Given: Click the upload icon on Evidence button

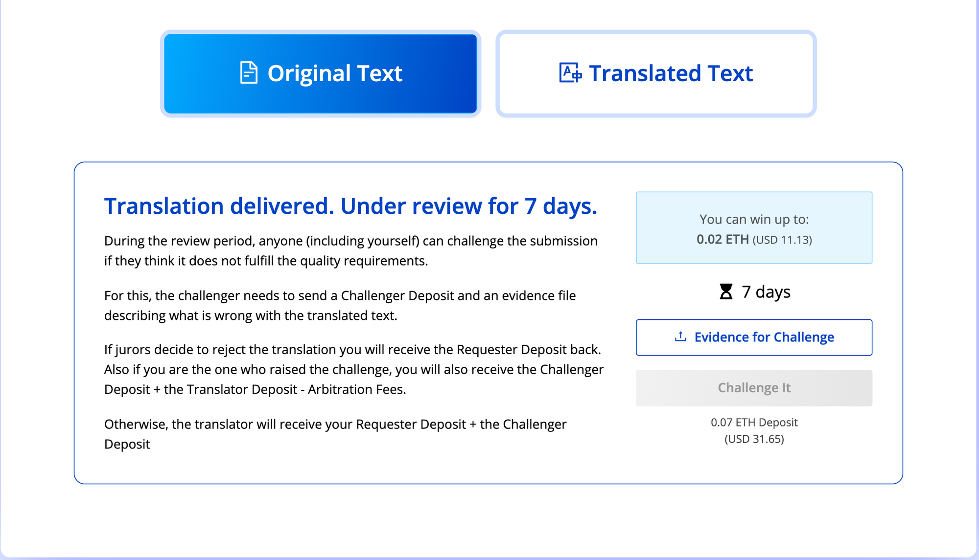Looking at the screenshot, I should click(680, 336).
